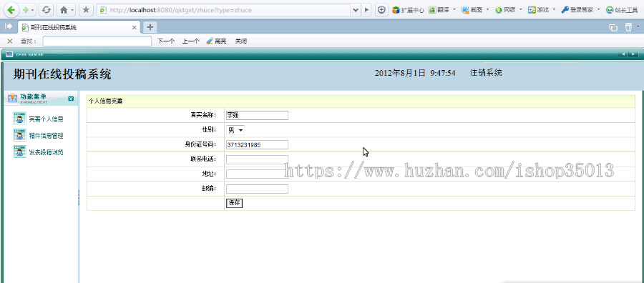Click 关闭 in the find bar

pos(240,41)
